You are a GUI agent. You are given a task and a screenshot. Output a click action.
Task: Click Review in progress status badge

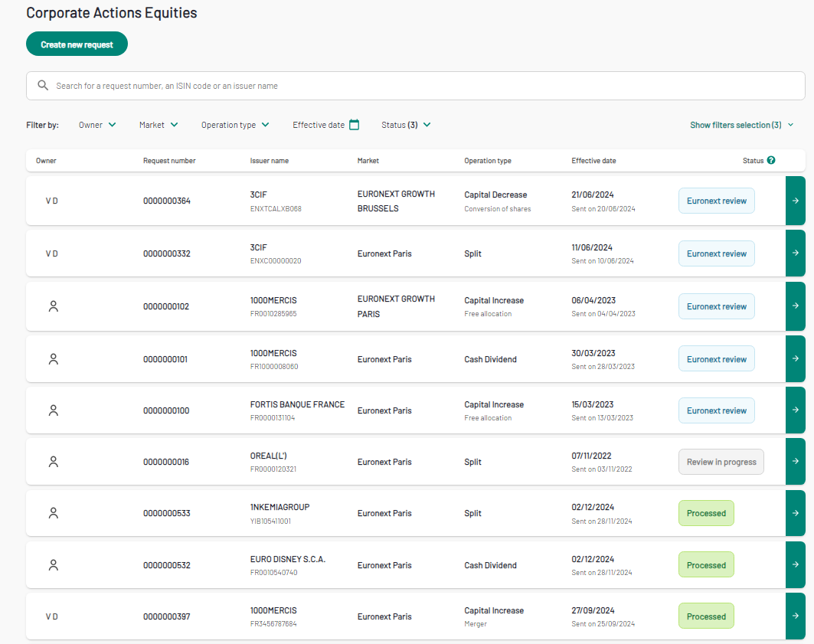click(721, 462)
